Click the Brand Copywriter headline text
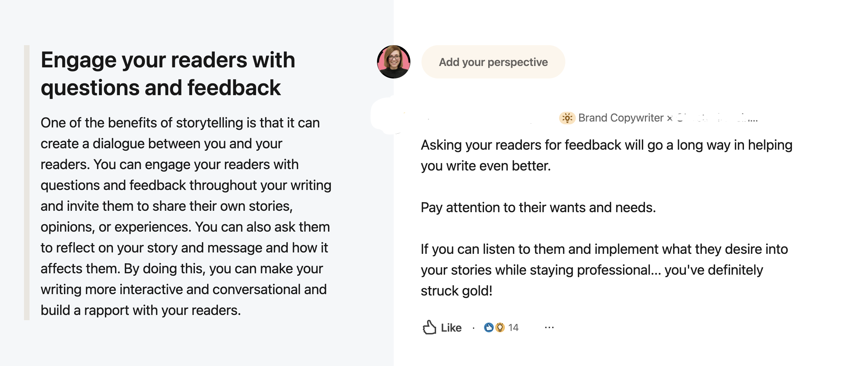Image resolution: width=868 pixels, height=366 pixels. (621, 118)
